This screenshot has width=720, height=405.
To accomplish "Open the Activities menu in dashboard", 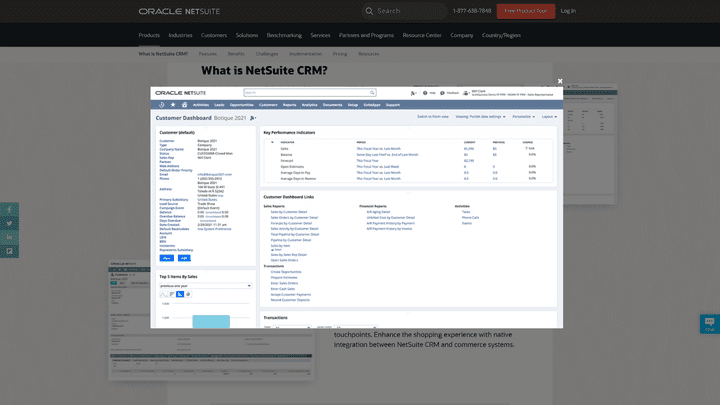I will 201,105.
